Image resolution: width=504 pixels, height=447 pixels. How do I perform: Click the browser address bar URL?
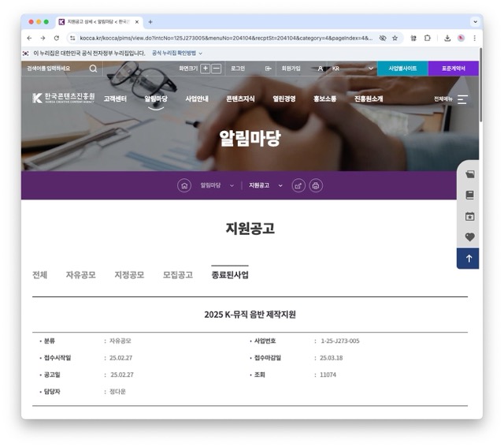[x=226, y=38]
